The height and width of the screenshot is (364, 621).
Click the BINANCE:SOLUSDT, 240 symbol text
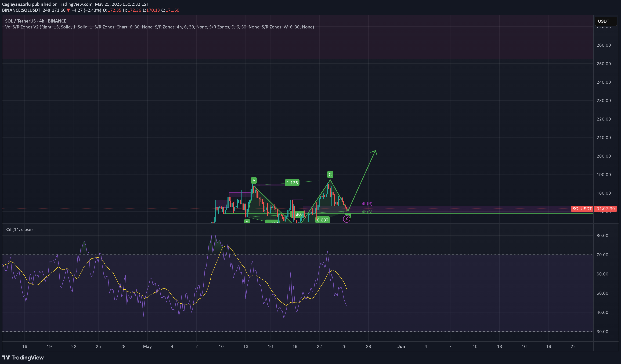pyautogui.click(x=26, y=10)
